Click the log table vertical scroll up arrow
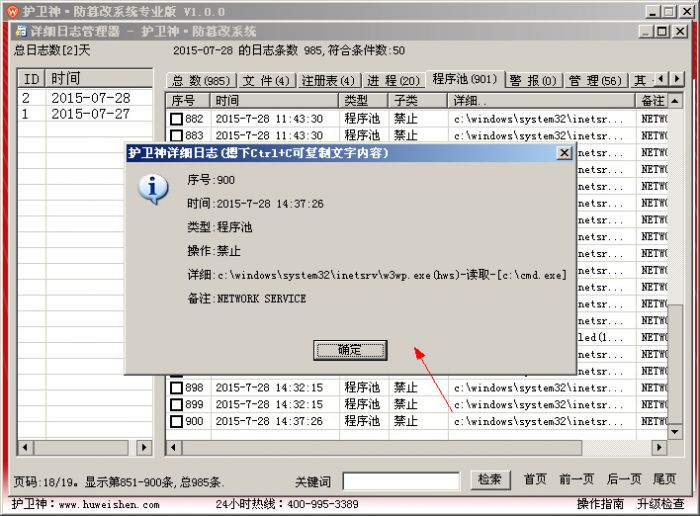The width and height of the screenshot is (700, 516). [675, 101]
